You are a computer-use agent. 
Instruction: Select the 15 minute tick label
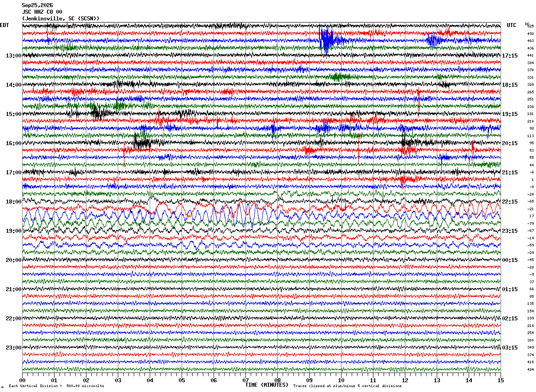point(500,380)
